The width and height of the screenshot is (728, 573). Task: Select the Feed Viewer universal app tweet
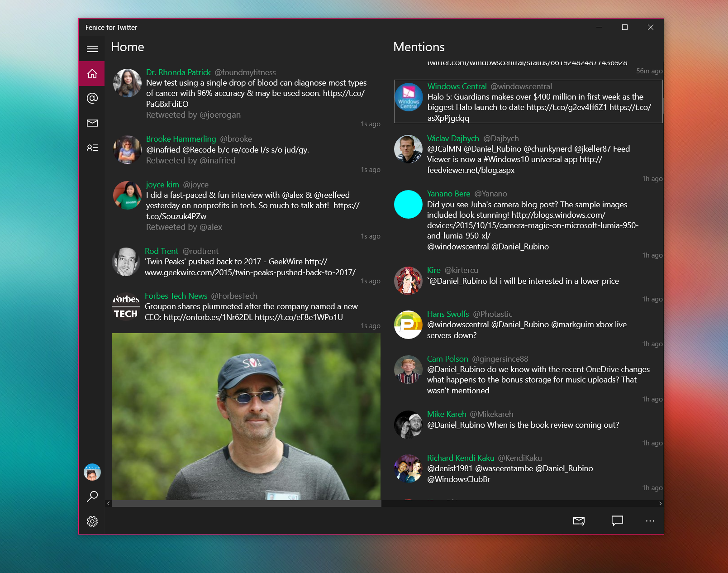(x=528, y=159)
